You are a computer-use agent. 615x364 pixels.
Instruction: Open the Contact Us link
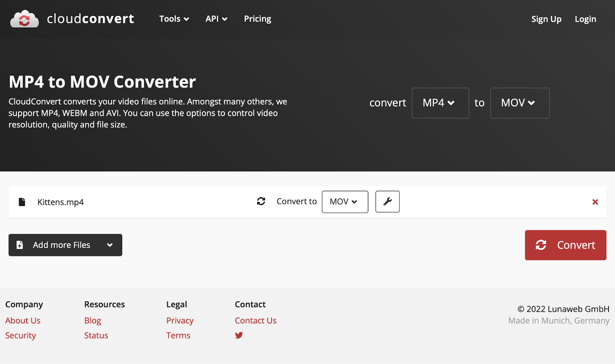click(256, 320)
